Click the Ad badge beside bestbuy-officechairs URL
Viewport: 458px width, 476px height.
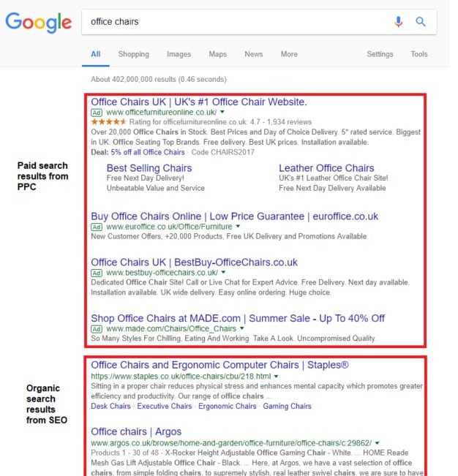pos(97,273)
